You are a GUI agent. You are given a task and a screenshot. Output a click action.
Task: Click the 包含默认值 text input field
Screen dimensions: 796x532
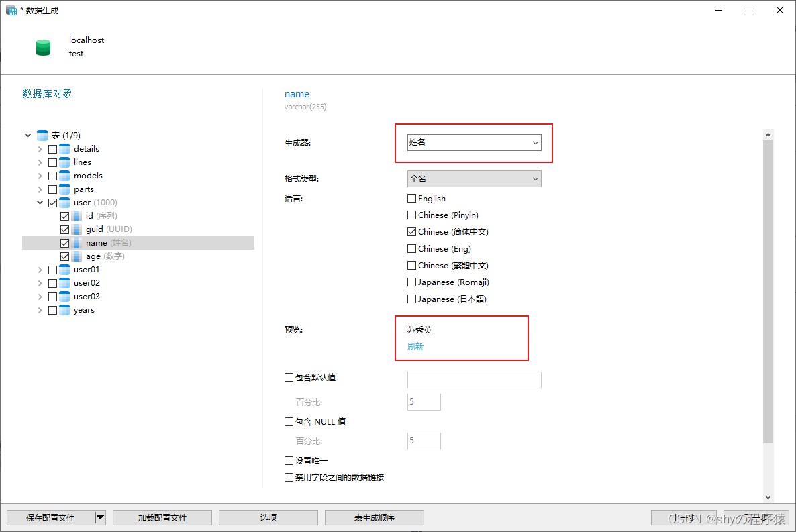click(474, 380)
